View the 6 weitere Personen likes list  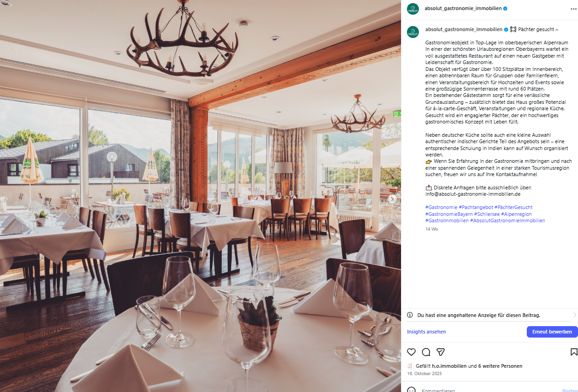pyautogui.click(x=500, y=366)
